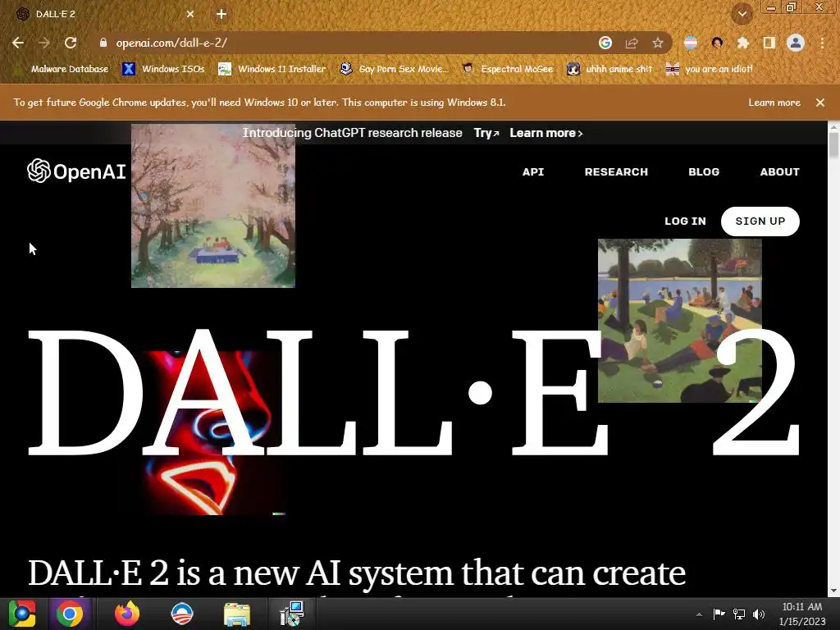Screen dimensions: 840x630
Task: Open the 'you are an idiot!' bookmark
Action: pos(710,69)
